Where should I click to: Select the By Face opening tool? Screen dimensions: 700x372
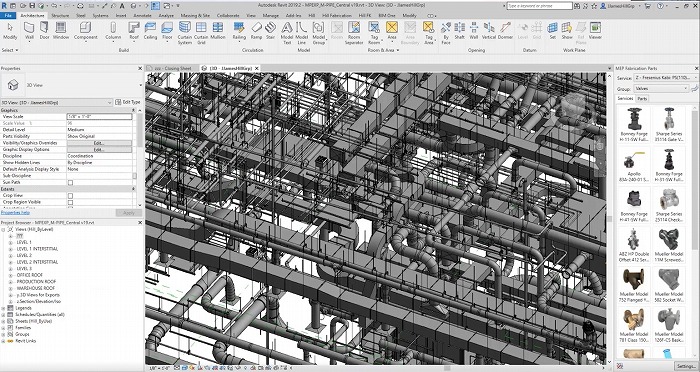click(446, 33)
